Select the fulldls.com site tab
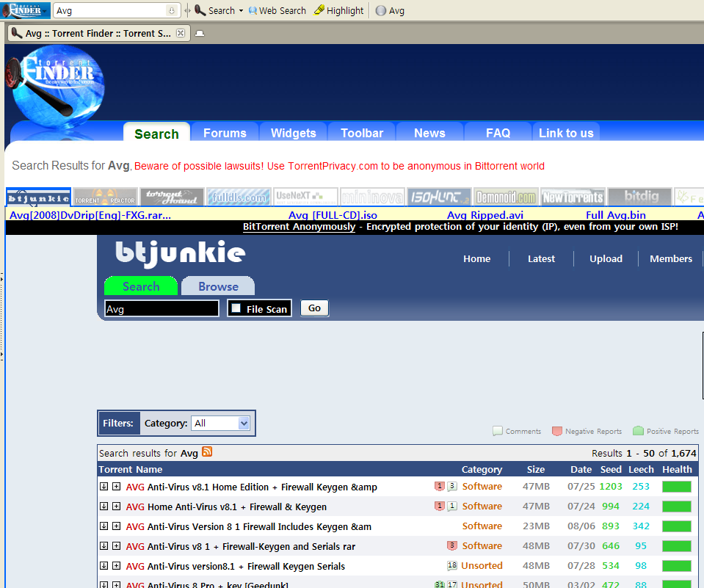Screen dimensions: 704x588 (x=239, y=197)
